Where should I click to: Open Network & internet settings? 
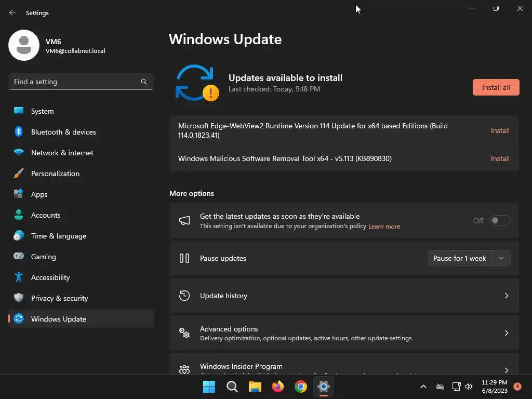[81, 152]
